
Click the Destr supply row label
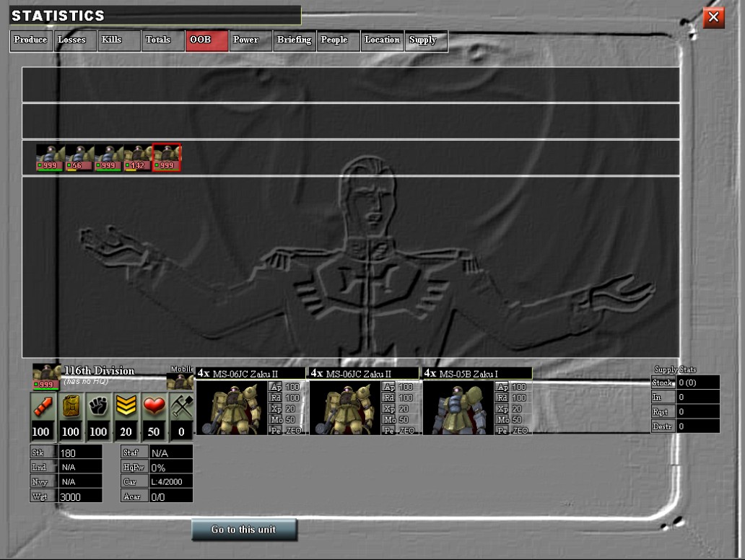(x=663, y=426)
